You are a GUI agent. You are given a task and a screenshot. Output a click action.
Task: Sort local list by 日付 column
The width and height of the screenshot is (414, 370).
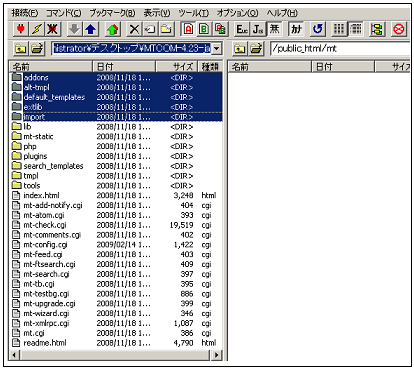pyautogui.click(x=124, y=67)
